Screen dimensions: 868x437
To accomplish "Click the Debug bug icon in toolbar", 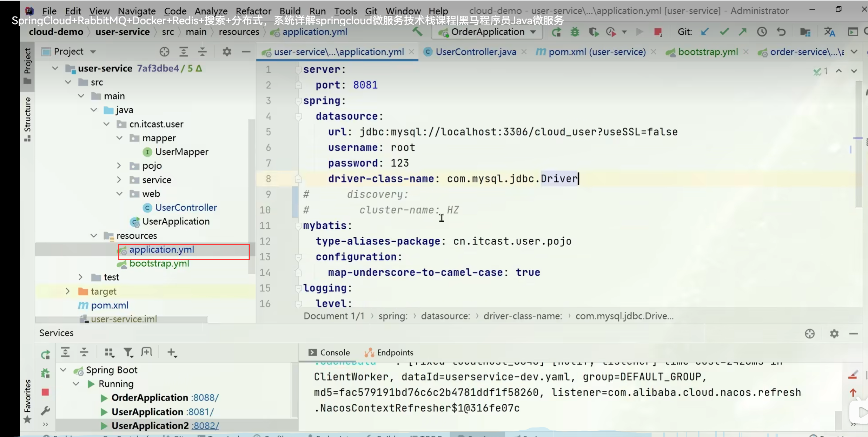I will point(575,32).
